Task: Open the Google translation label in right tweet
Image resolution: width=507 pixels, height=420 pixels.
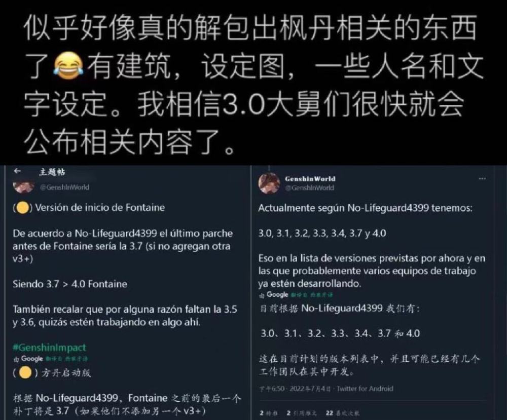Action: 296,295
